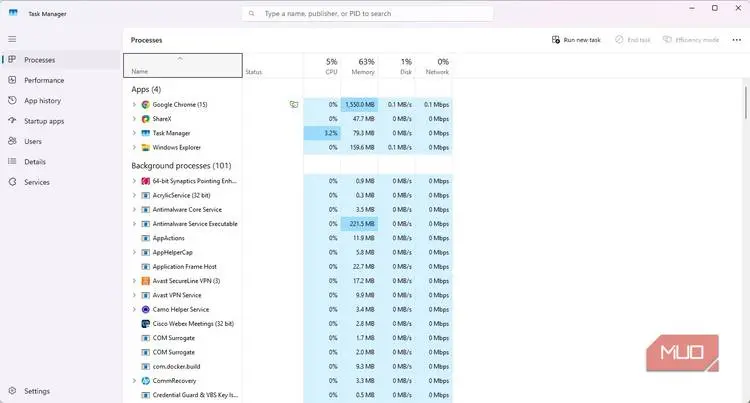
Task: Expand the Avast SecureLine VPN group
Action: click(x=134, y=281)
